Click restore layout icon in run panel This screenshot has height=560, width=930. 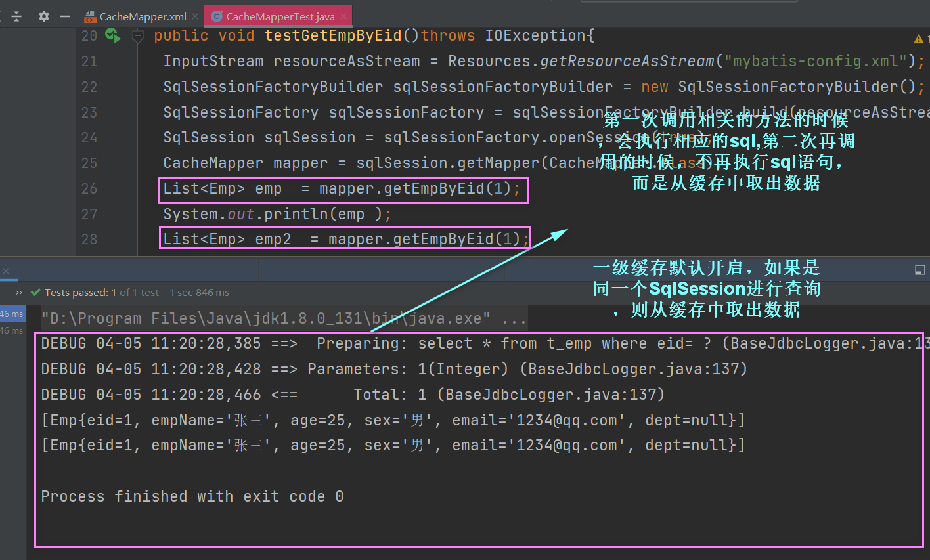[x=920, y=270]
